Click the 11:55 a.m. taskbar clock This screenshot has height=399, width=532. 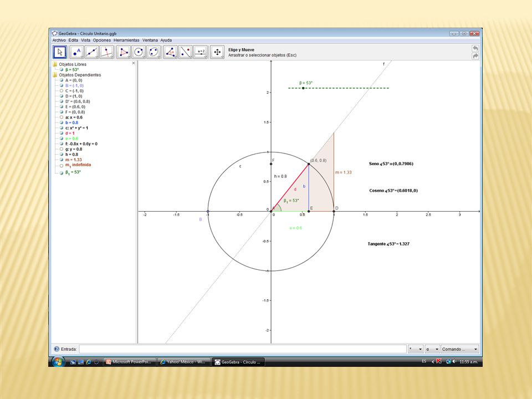pyautogui.click(x=469, y=362)
